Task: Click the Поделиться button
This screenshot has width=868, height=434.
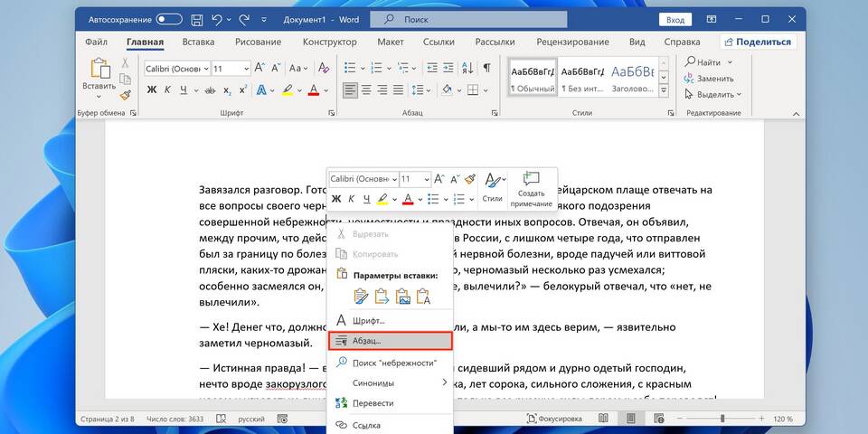Action: [x=758, y=42]
